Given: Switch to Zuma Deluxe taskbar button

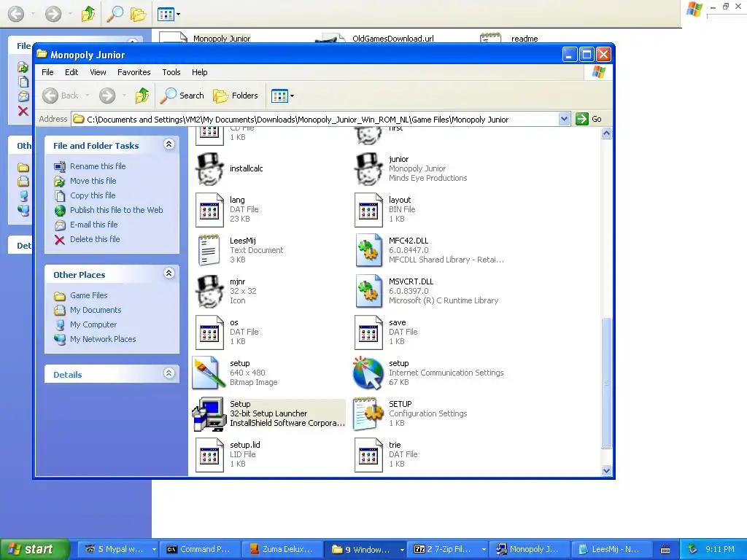Looking at the screenshot, I should point(282,550).
